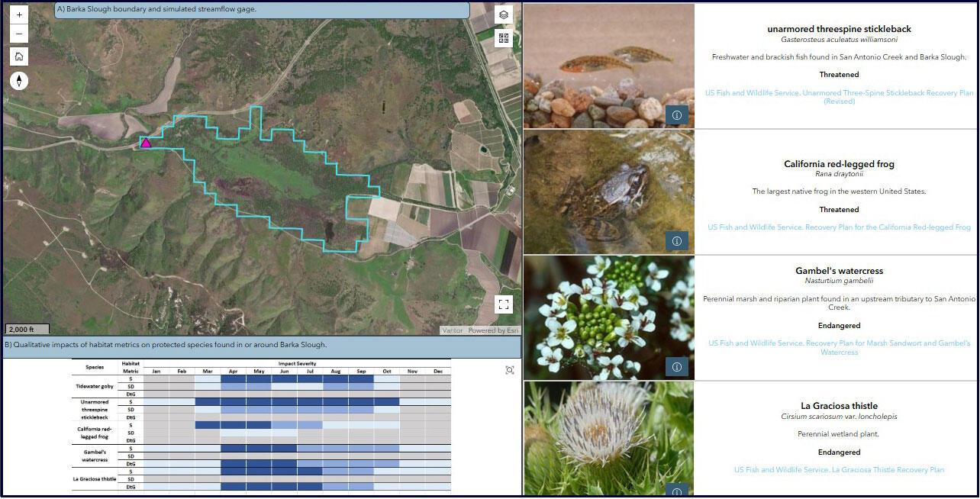
Task: Reset map rotation using the compass icon
Action: click(18, 80)
